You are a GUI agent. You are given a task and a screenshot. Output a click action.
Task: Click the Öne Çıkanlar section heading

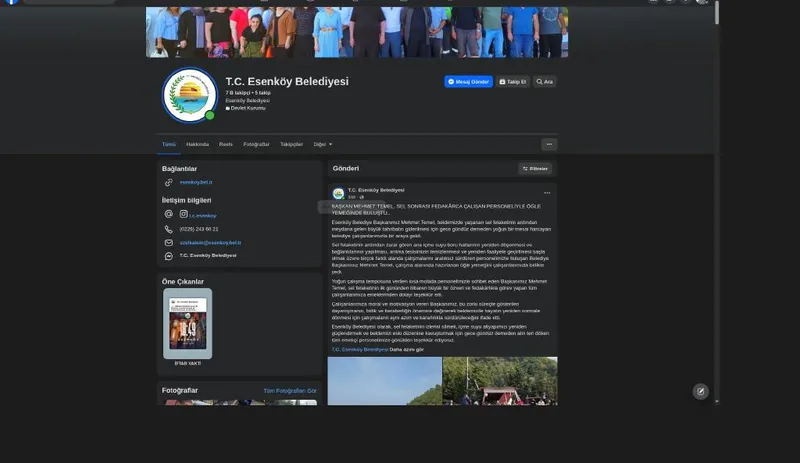[183, 282]
